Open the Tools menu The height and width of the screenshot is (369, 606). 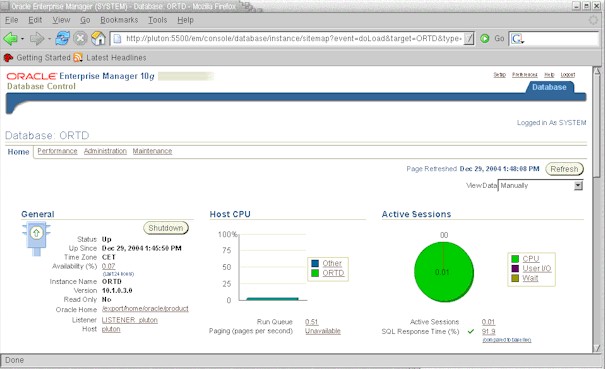[x=158, y=20]
